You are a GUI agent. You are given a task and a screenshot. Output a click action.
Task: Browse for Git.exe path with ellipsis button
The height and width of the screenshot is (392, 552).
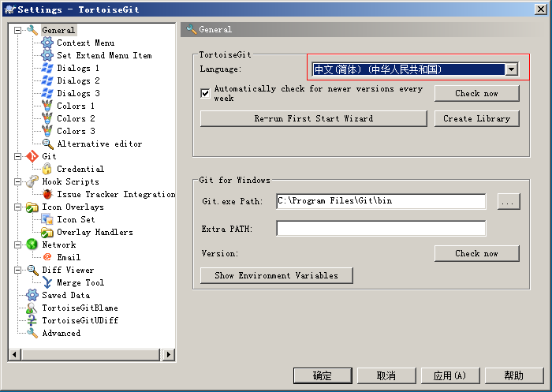509,201
